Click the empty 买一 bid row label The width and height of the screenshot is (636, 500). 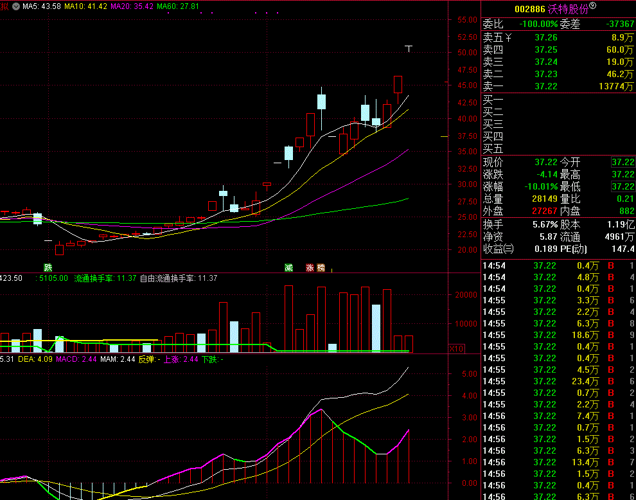coord(493,100)
